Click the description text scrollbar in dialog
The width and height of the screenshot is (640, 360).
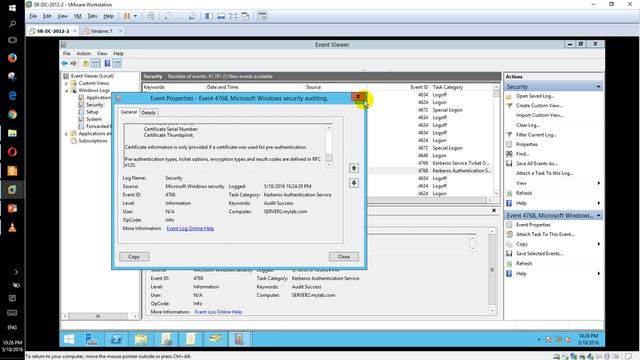point(329,146)
